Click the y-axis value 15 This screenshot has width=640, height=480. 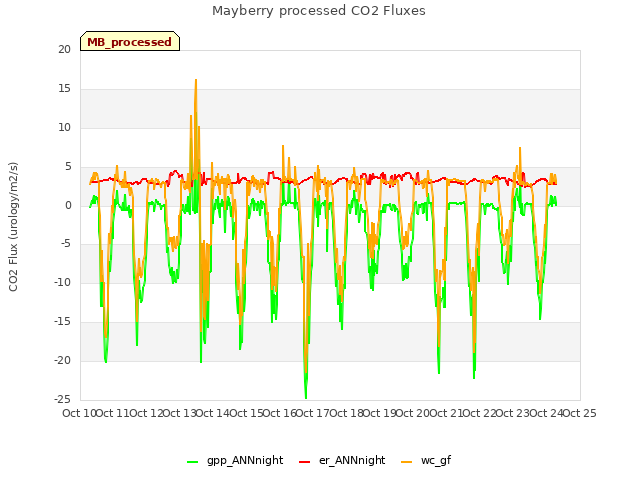point(64,89)
